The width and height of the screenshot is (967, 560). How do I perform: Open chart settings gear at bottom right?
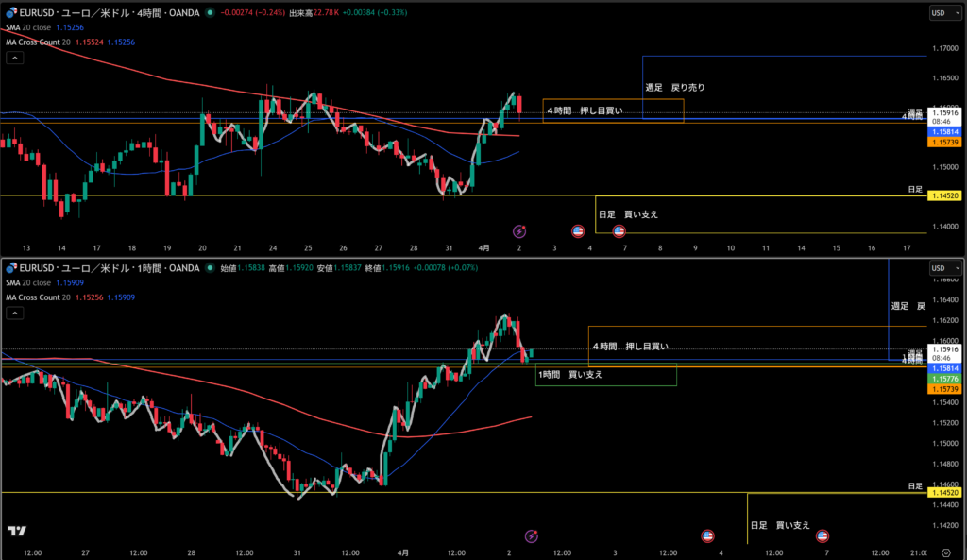(x=944, y=552)
